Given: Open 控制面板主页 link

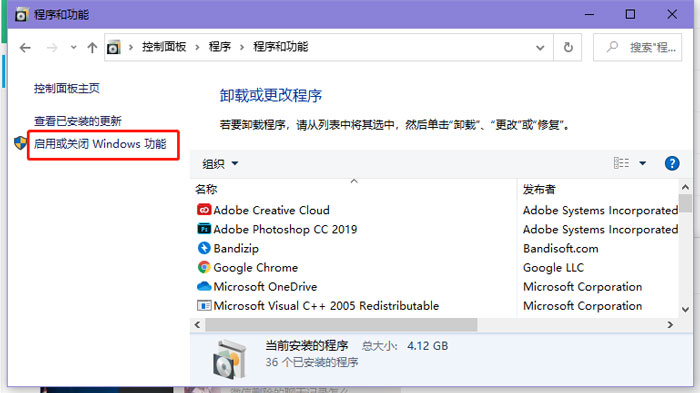Looking at the screenshot, I should (x=67, y=88).
